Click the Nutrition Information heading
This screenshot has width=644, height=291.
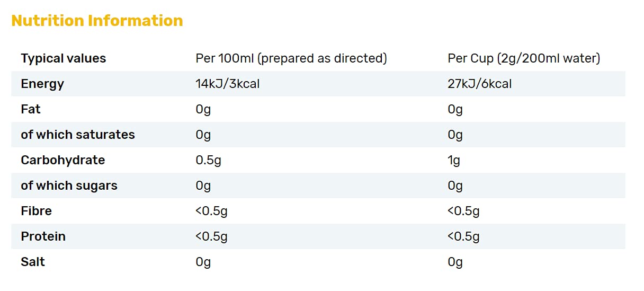pyautogui.click(x=97, y=21)
